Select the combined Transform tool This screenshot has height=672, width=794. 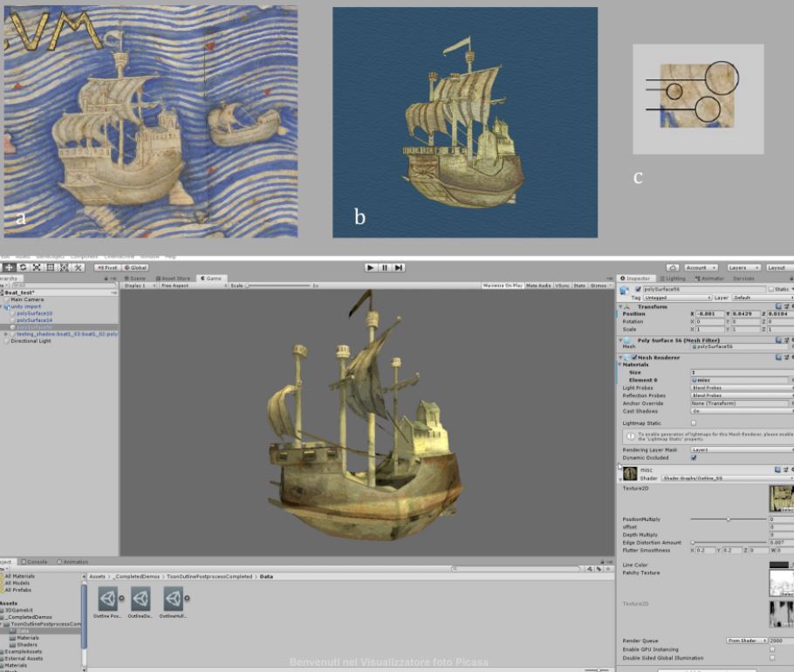coord(64,267)
